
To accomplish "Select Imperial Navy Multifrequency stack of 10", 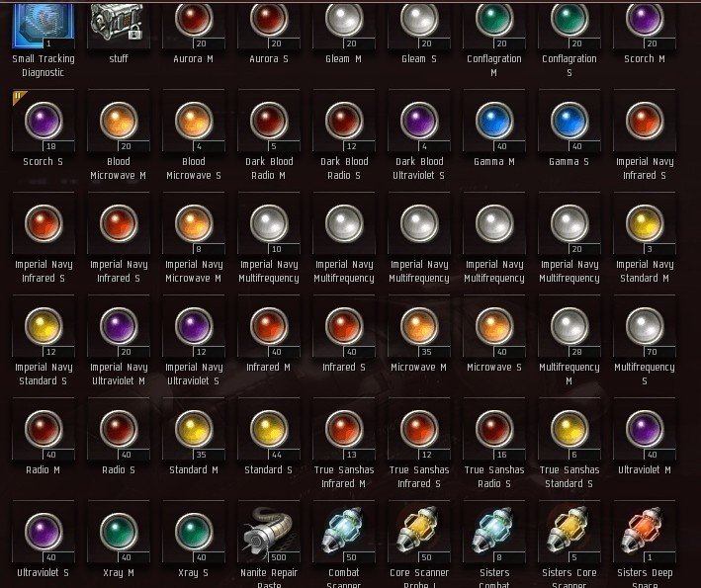I will click(269, 223).
